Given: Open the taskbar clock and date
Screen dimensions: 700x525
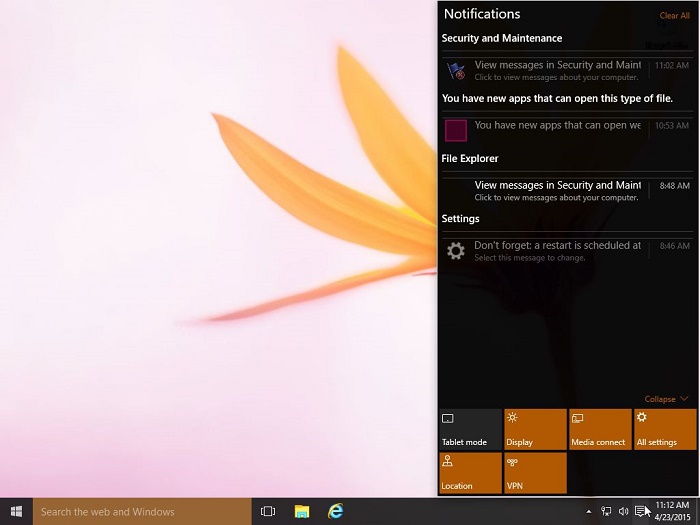Looking at the screenshot, I should tap(672, 512).
